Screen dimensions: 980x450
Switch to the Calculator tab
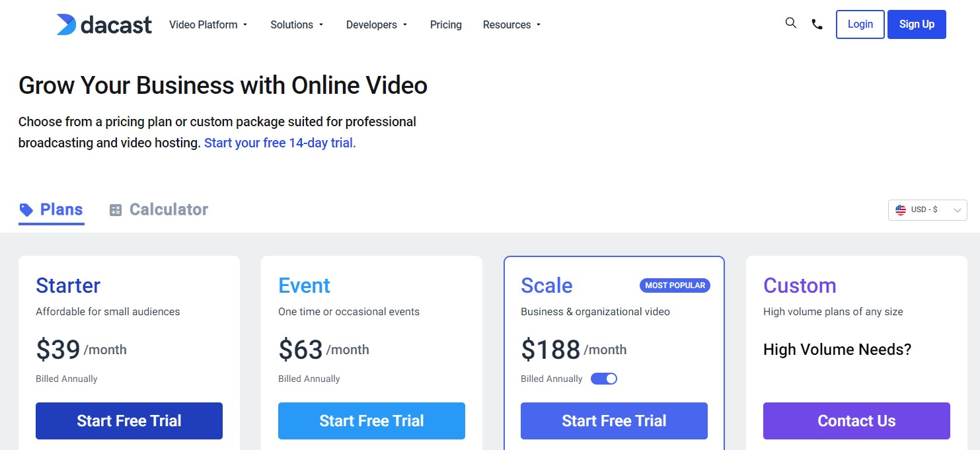[159, 210]
